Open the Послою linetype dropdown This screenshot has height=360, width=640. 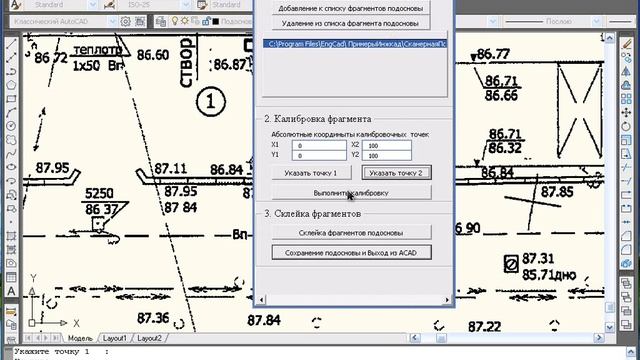pyautogui.click(x=596, y=21)
